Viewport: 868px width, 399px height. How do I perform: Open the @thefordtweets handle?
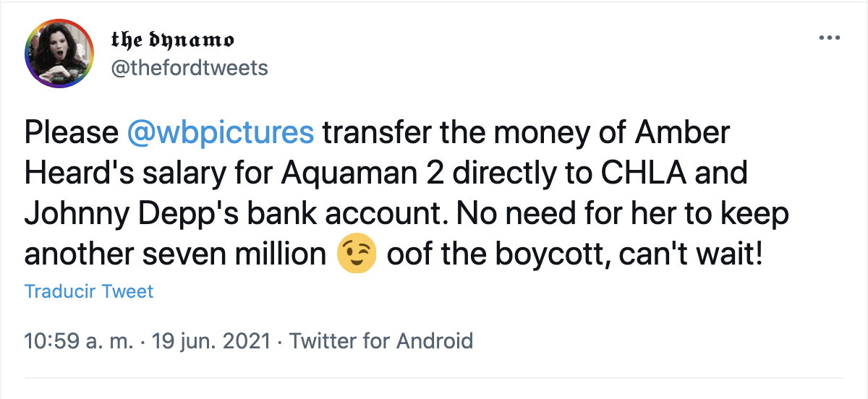point(189,68)
